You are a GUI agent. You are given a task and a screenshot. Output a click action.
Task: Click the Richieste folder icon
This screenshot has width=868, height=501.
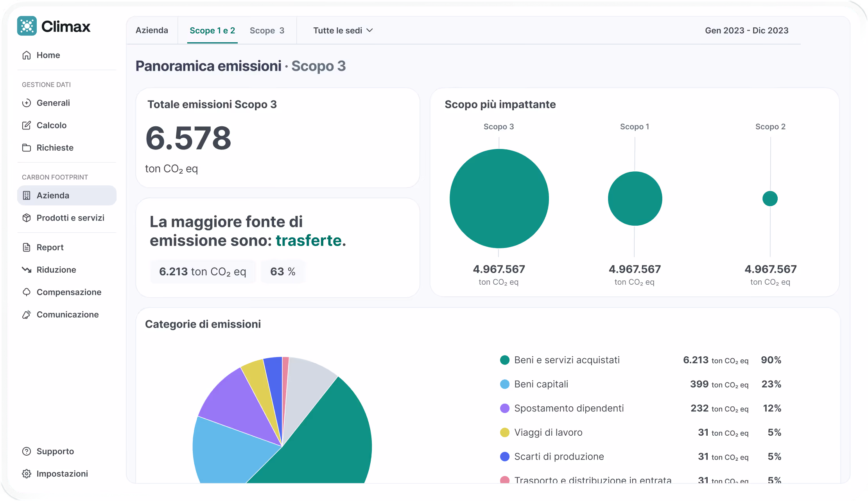[27, 147]
